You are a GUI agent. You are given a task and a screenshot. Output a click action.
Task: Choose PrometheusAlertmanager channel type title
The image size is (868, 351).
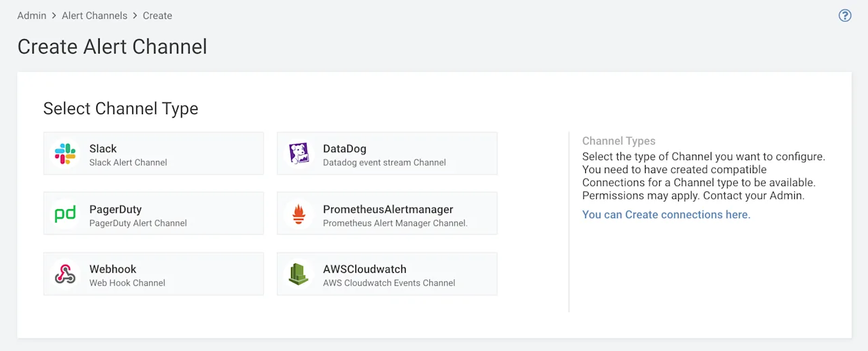pos(388,209)
